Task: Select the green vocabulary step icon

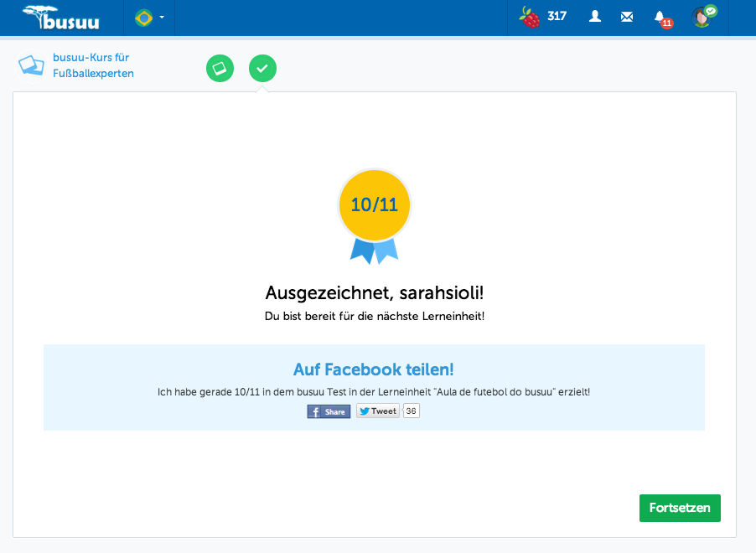Action: pos(220,69)
